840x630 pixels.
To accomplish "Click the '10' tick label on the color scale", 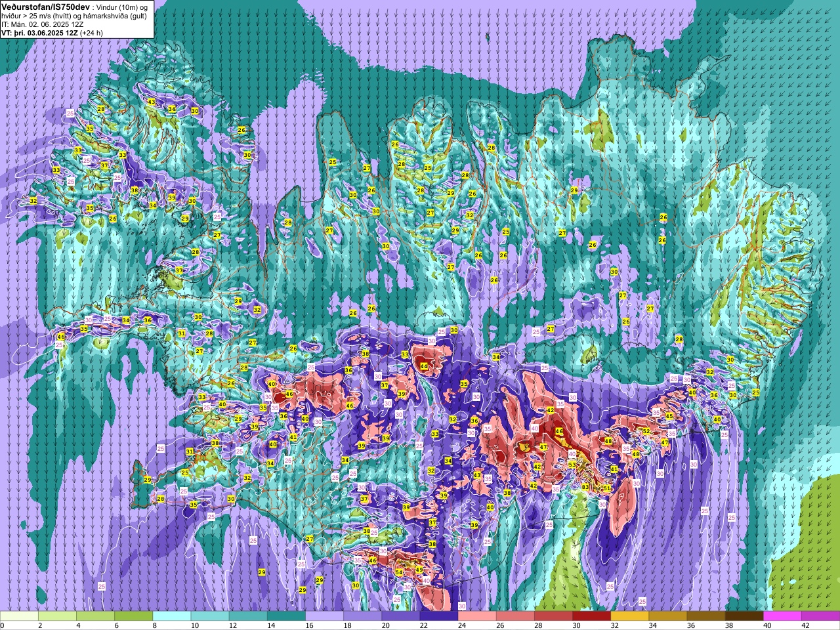I will click(x=194, y=625).
